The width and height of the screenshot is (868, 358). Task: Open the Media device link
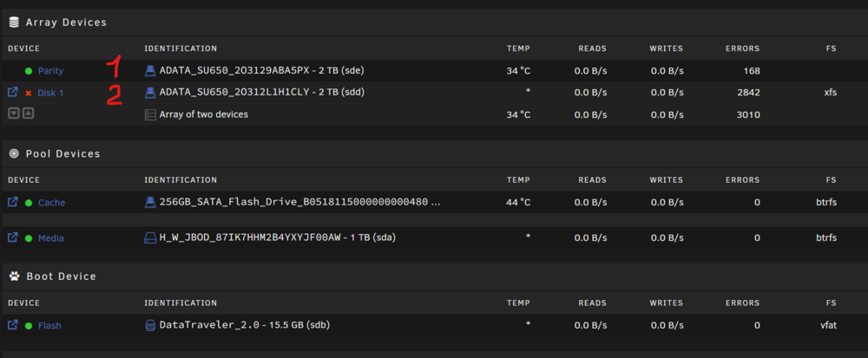click(51, 238)
